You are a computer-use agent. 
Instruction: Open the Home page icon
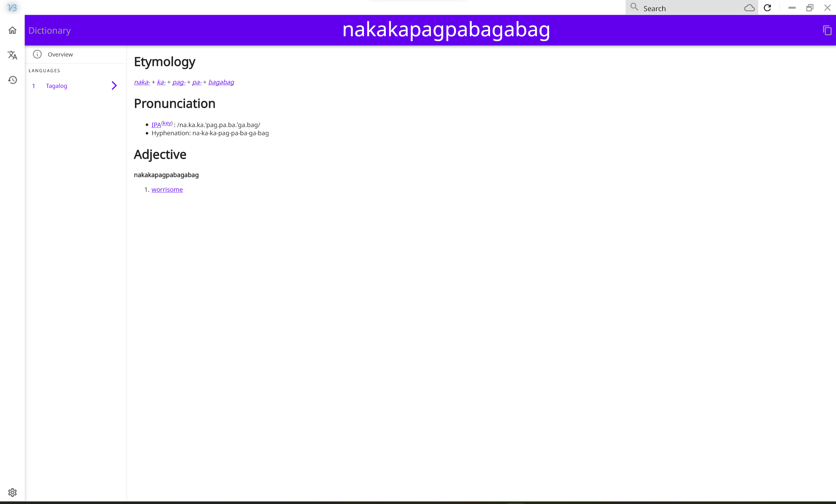click(x=12, y=30)
